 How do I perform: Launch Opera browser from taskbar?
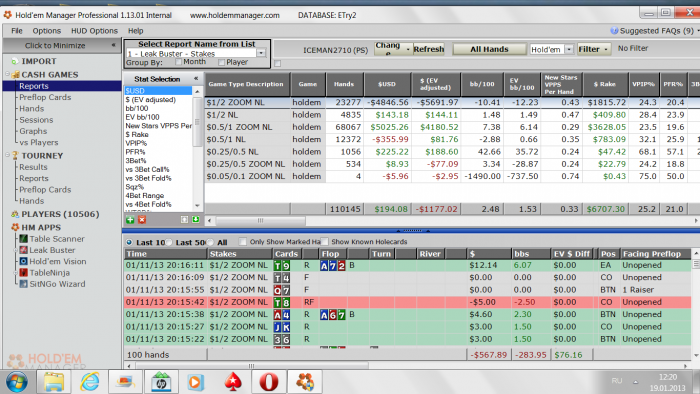coord(268,382)
